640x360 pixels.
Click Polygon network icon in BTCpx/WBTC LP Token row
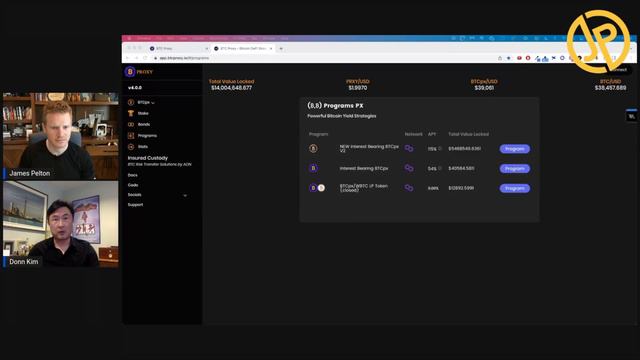pos(409,188)
